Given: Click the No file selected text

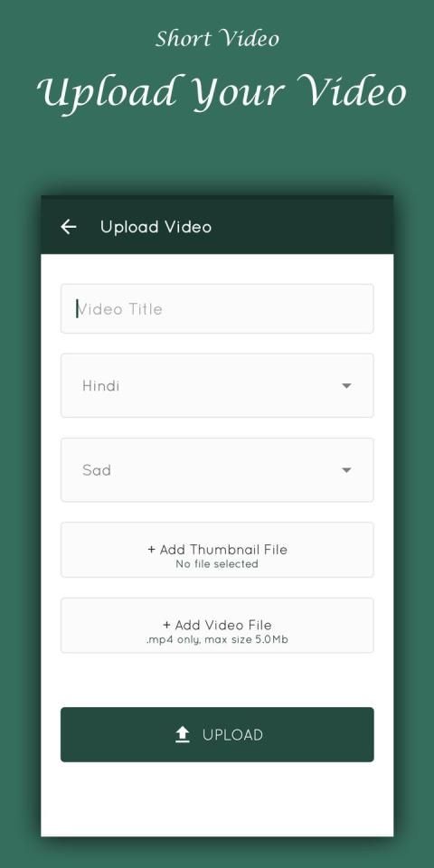Looking at the screenshot, I should [217, 564].
